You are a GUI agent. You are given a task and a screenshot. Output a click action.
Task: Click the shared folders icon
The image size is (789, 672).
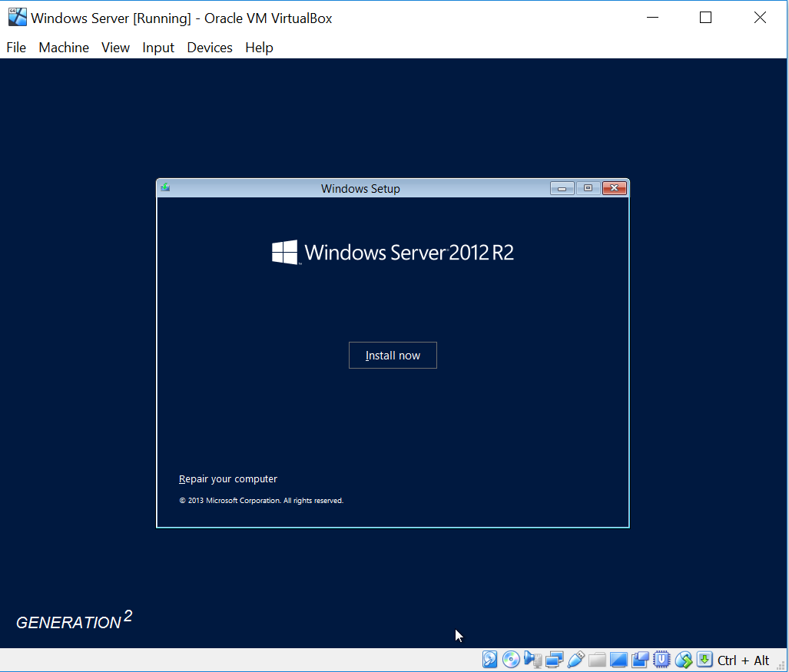pos(597,659)
